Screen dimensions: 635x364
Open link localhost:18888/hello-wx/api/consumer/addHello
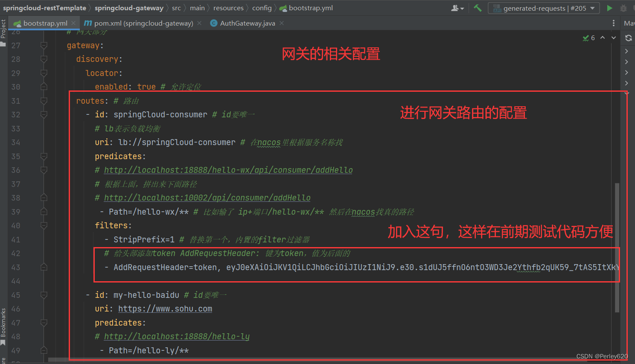[228, 170]
